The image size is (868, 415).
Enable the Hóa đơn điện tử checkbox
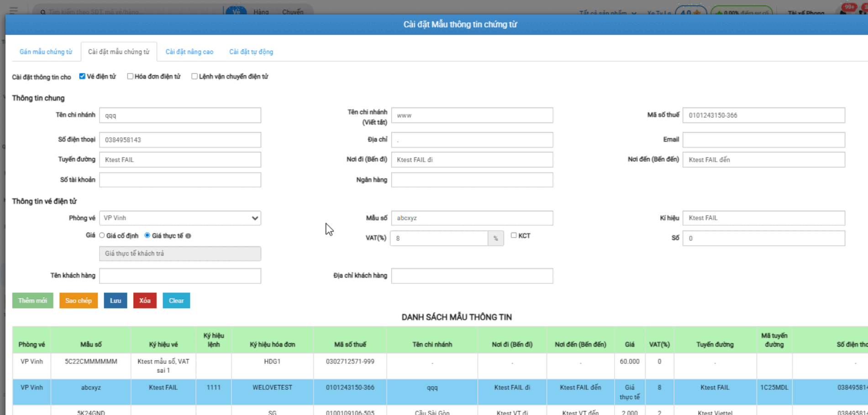(x=130, y=76)
